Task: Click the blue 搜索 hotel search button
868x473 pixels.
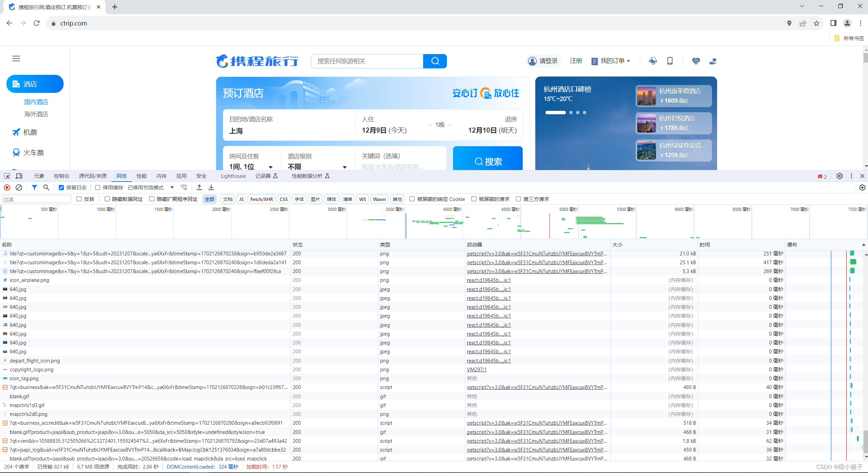Action: [488, 161]
